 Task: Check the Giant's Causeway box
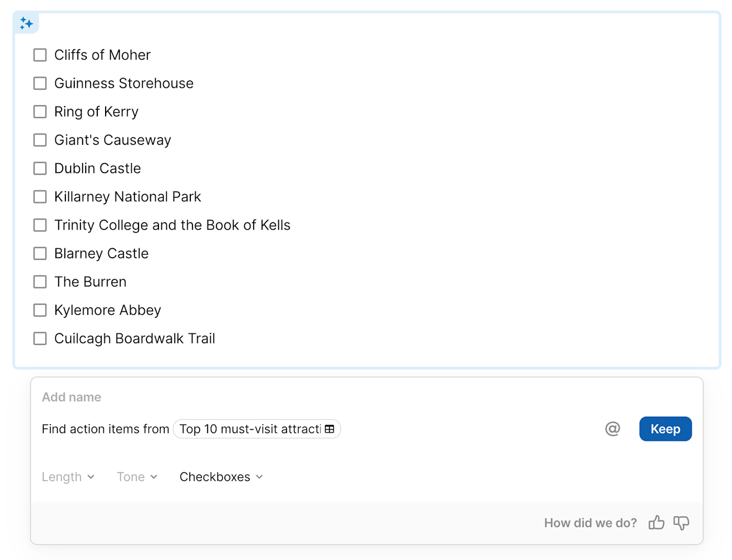pos(40,140)
